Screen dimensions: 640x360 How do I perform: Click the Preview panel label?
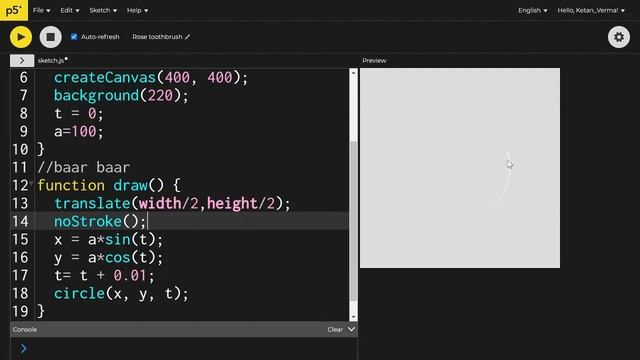coord(374,60)
